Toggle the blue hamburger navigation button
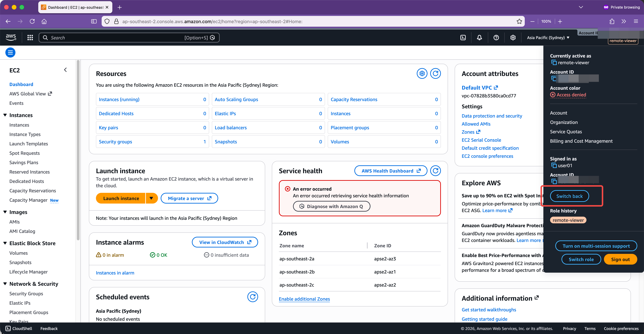Viewport: 644px width, 334px height. tap(10, 52)
